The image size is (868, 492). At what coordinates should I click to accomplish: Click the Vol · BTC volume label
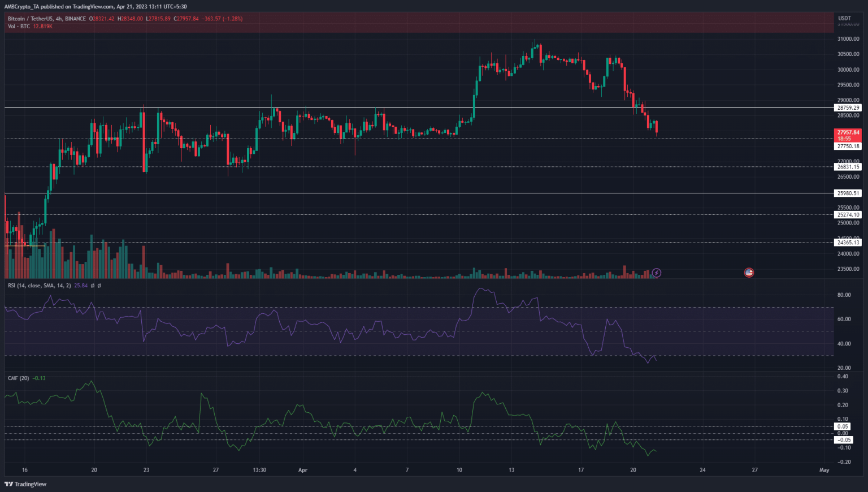19,27
